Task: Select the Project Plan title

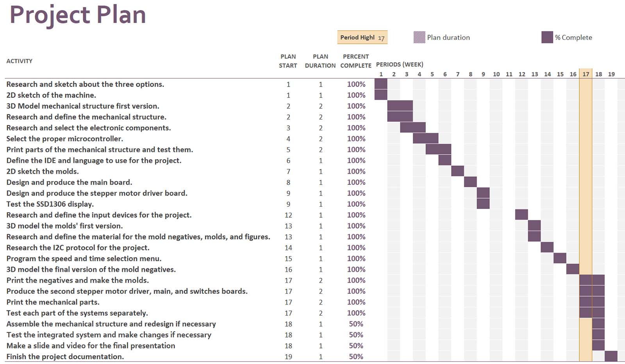Action: click(78, 15)
